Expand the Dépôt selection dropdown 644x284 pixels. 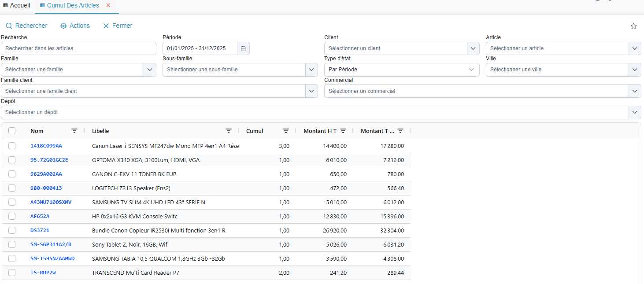click(x=634, y=112)
